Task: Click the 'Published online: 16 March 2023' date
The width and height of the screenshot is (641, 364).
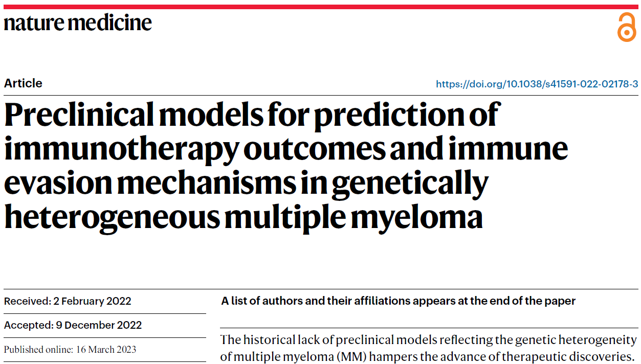Action: pos(70,350)
